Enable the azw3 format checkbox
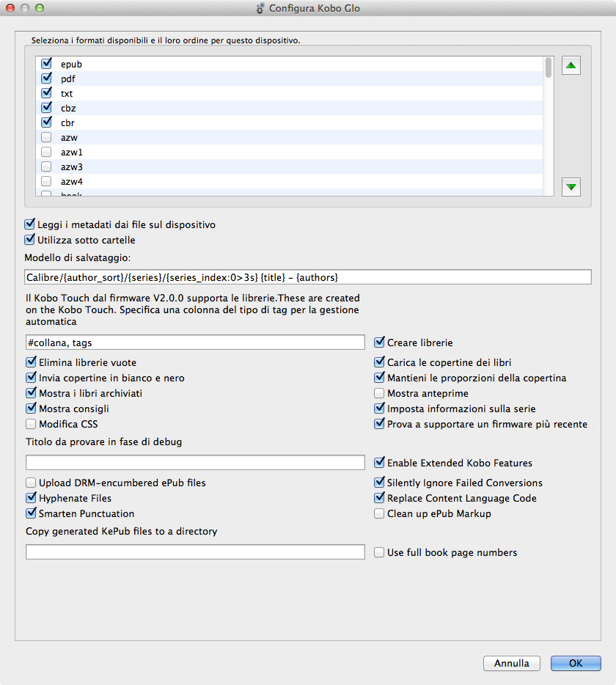This screenshot has width=616, height=685. click(x=46, y=166)
